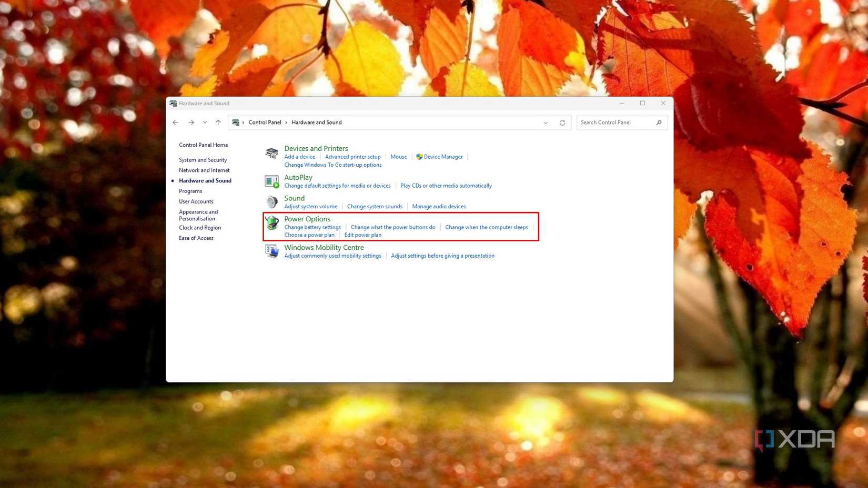This screenshot has width=868, height=488.
Task: Open the recent locations dropdown arrow
Action: click(x=205, y=123)
